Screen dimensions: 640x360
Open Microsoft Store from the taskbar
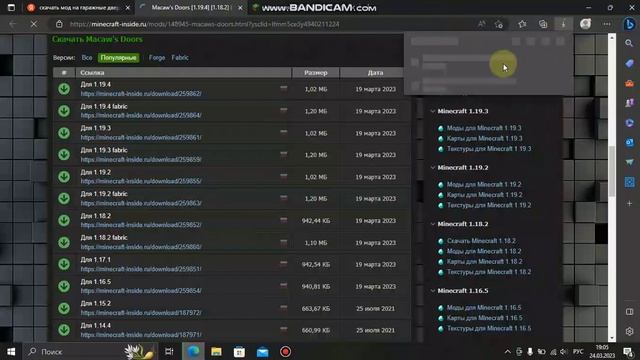click(239, 351)
